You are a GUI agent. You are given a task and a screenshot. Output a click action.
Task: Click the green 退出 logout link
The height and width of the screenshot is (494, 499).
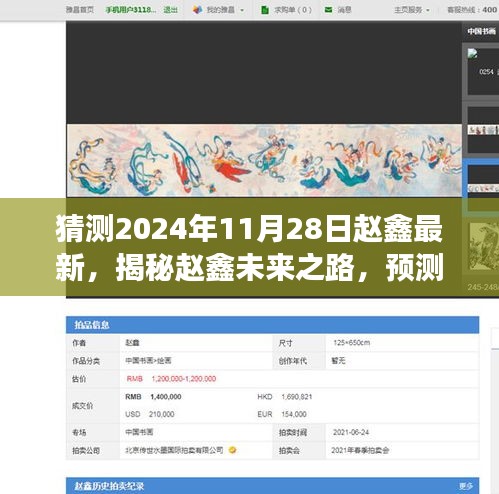tap(170, 10)
